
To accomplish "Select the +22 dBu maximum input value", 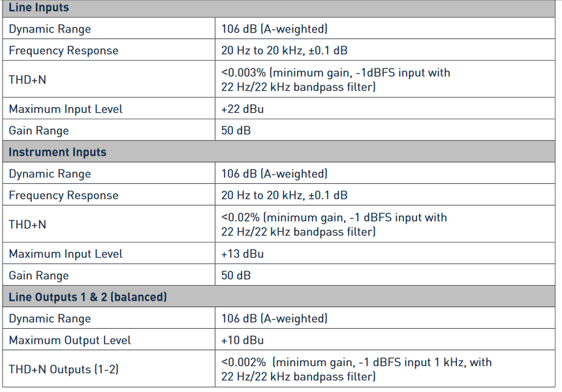I will point(242,109).
